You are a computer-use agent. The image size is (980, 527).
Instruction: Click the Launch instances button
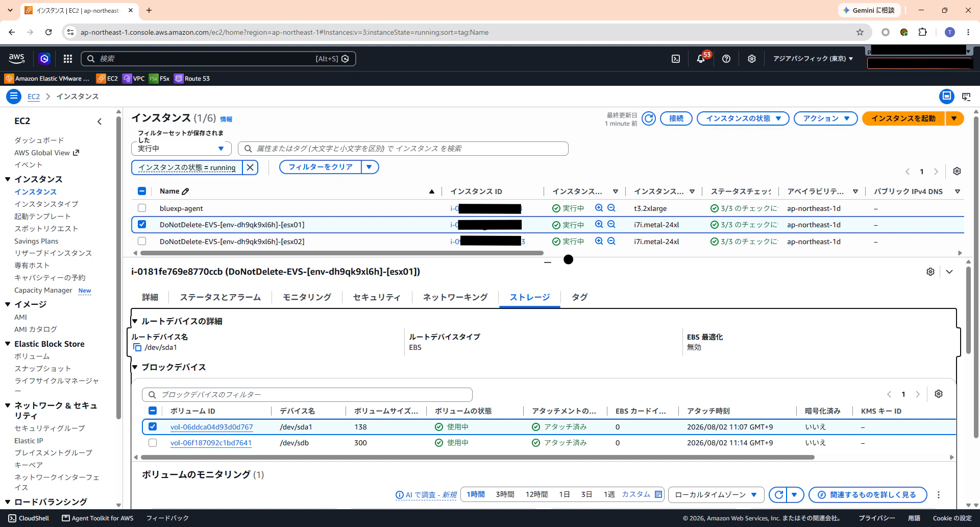(903, 118)
